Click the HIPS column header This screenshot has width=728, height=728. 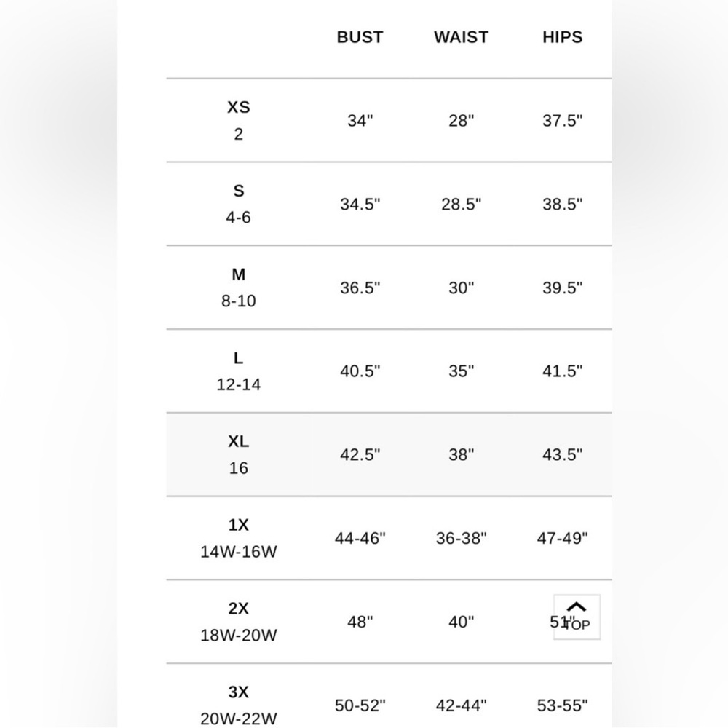pos(562,37)
